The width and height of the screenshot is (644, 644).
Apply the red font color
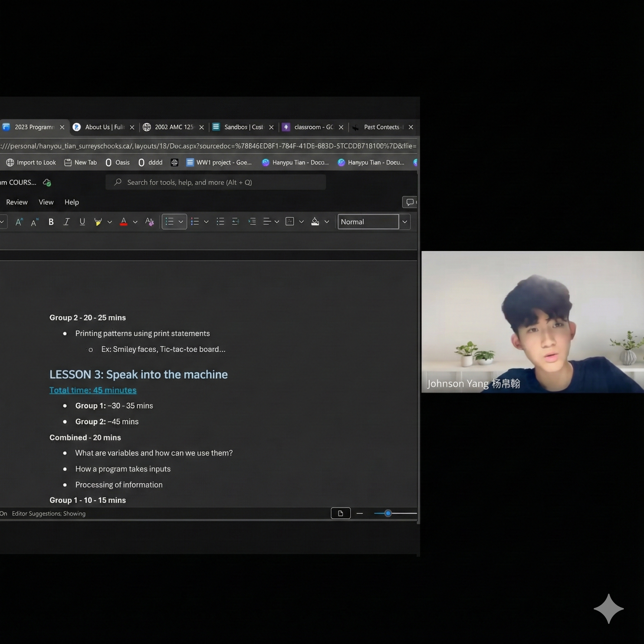click(123, 222)
